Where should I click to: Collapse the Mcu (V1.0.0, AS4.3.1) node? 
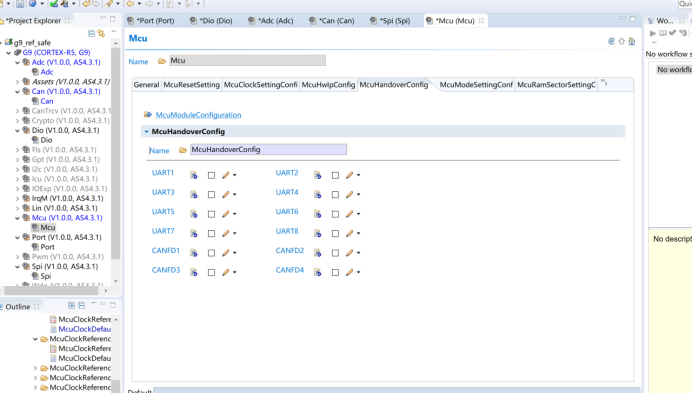(18, 218)
